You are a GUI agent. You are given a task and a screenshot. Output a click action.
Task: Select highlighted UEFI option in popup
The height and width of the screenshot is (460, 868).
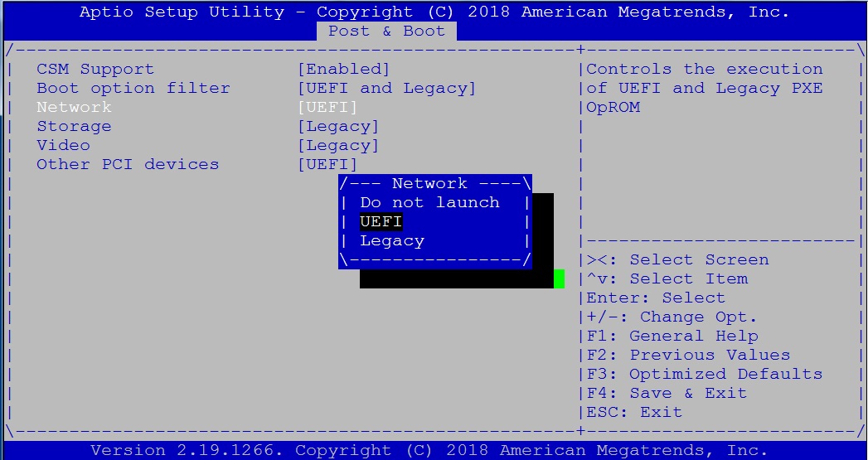coord(381,222)
